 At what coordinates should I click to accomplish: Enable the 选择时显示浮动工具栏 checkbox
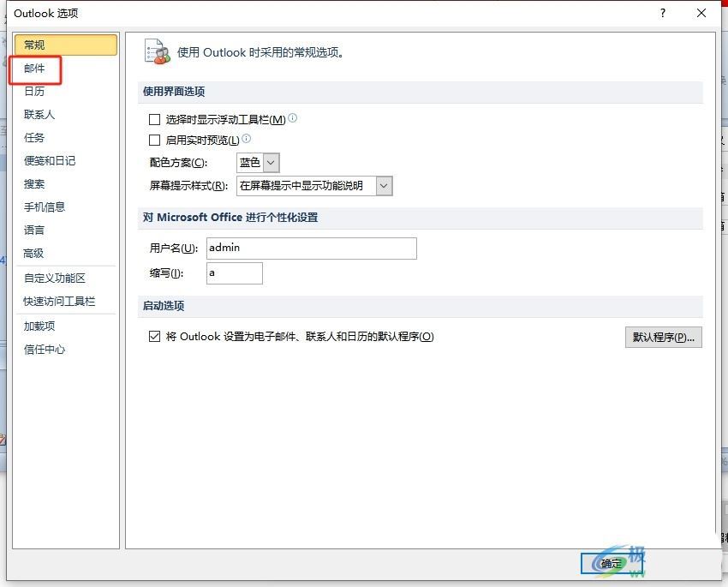click(154, 119)
